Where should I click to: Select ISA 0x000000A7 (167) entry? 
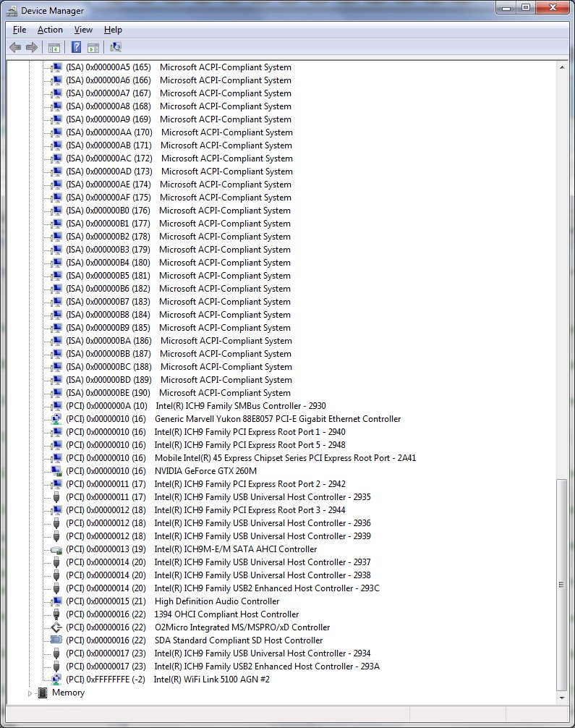[x=179, y=93]
